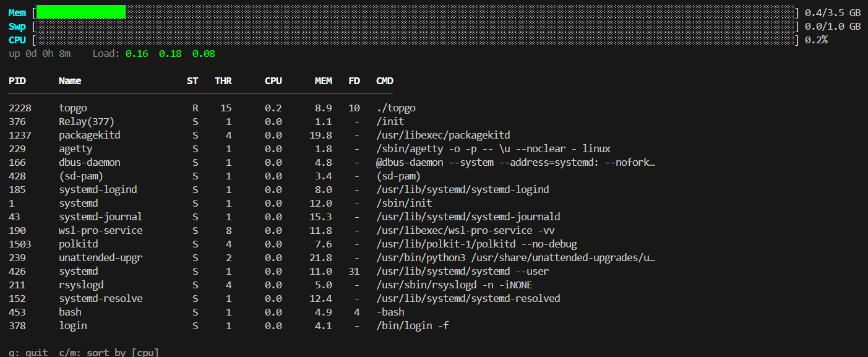Click the polkitd --no-debug command
This screenshot has height=357, width=868.
click(476, 244)
